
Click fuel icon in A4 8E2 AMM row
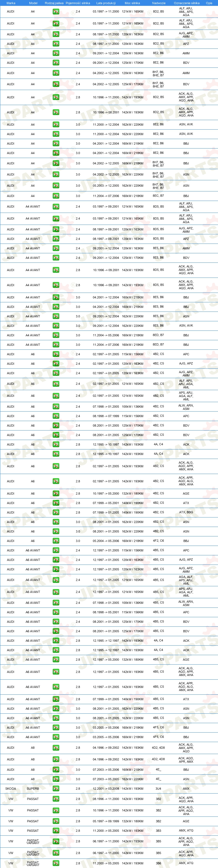point(56,53)
